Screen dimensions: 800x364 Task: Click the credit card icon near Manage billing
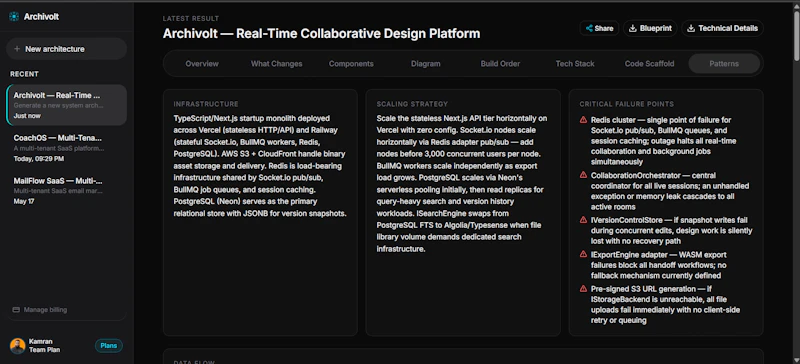pos(16,310)
